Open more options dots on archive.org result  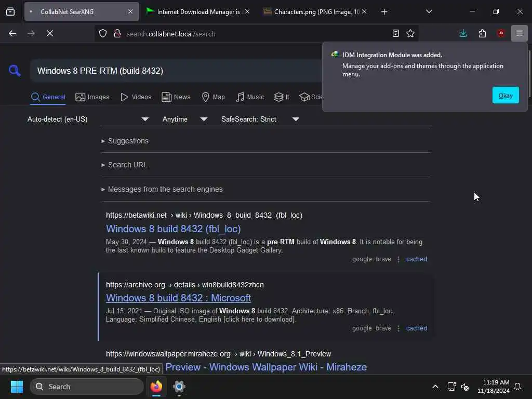click(398, 328)
